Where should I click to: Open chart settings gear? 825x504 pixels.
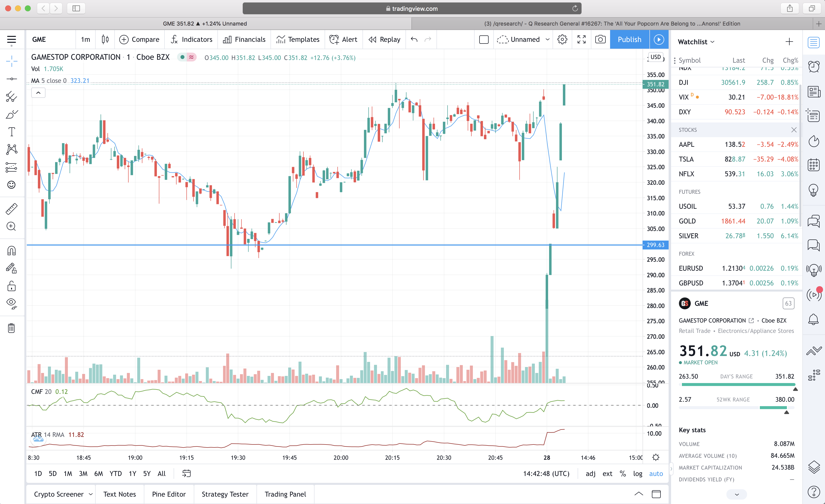tap(562, 40)
